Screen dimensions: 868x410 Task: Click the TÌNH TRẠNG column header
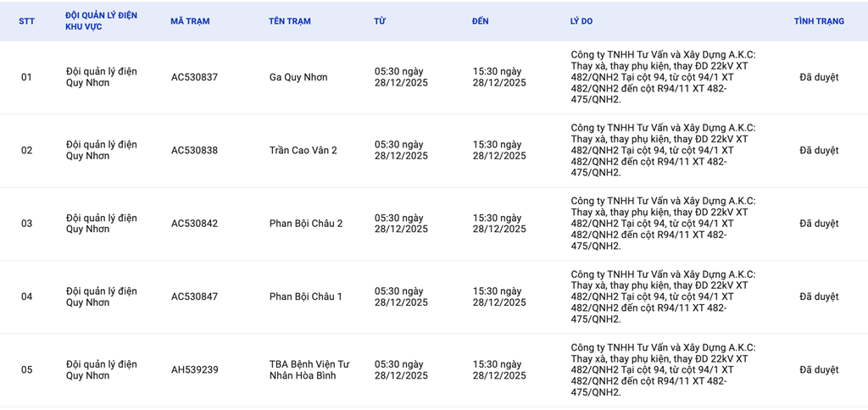click(819, 21)
